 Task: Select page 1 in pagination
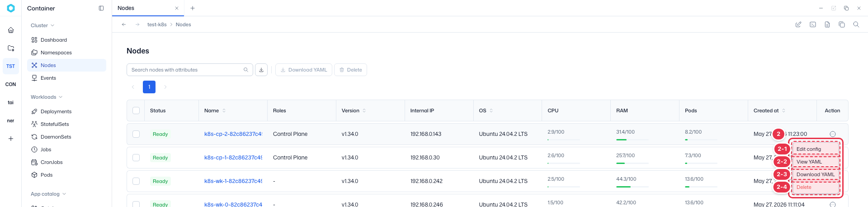pos(149,87)
